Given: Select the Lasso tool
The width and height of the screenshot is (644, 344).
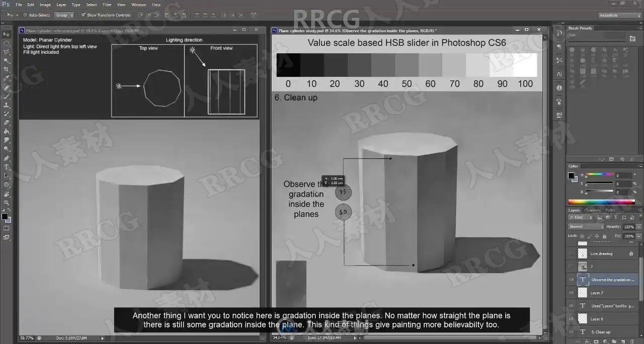Looking at the screenshot, I should tap(7, 52).
